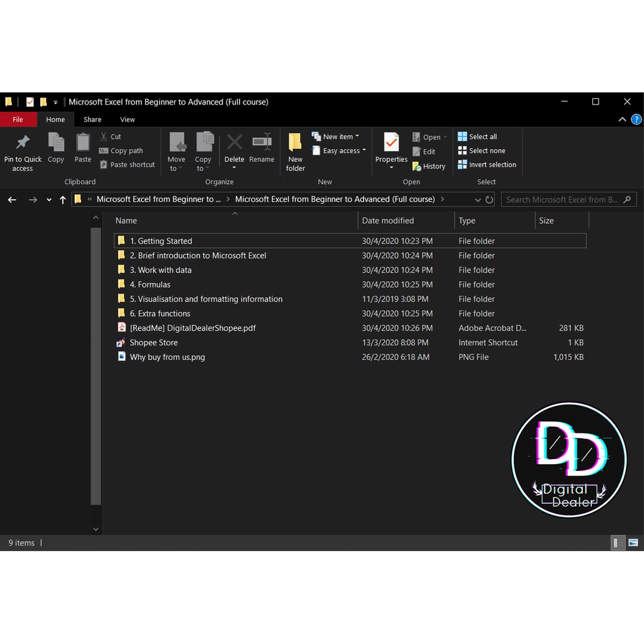Collapse the ribbon with the chevron
644x644 pixels.
pyautogui.click(x=622, y=119)
